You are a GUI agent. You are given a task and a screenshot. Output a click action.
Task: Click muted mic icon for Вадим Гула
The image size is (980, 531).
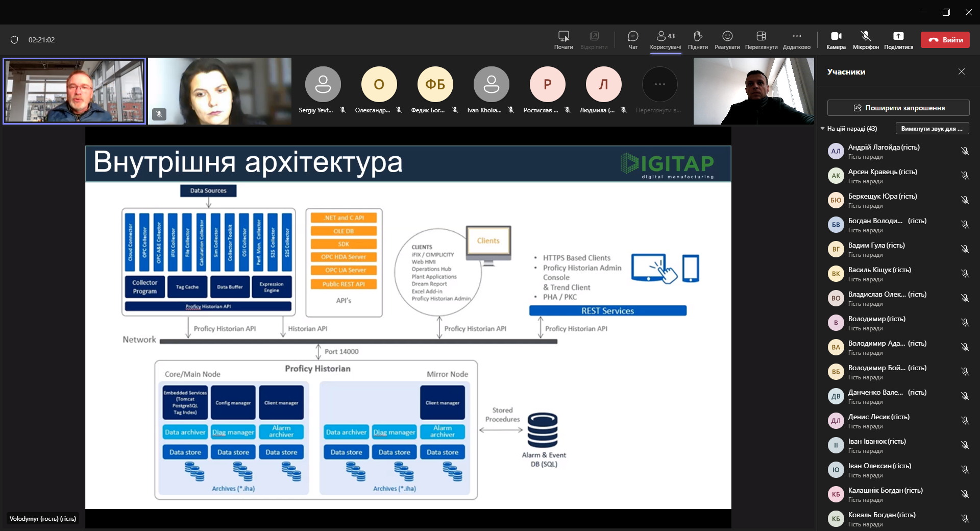[965, 249]
